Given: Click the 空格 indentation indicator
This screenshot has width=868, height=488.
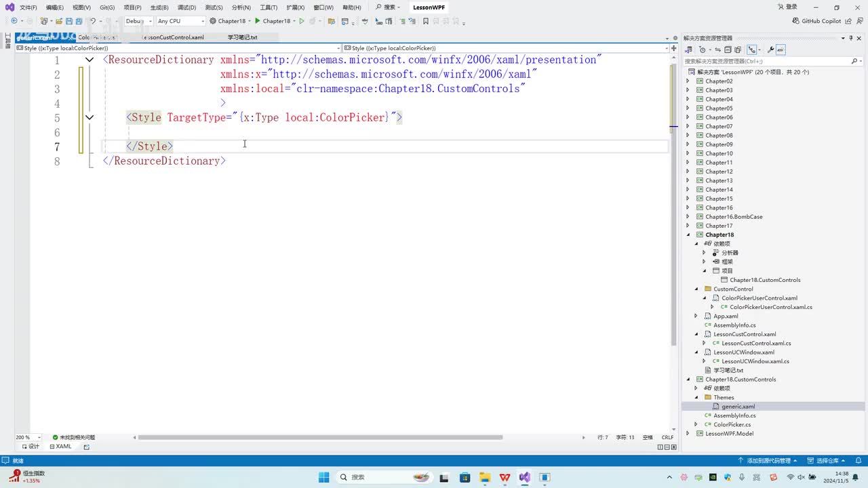Looking at the screenshot, I should pos(648,437).
